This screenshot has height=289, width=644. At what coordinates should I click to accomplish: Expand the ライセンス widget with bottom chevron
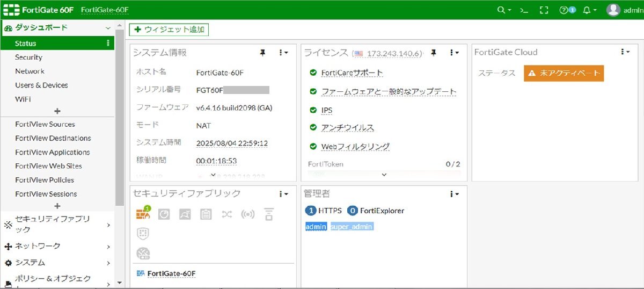[384, 175]
